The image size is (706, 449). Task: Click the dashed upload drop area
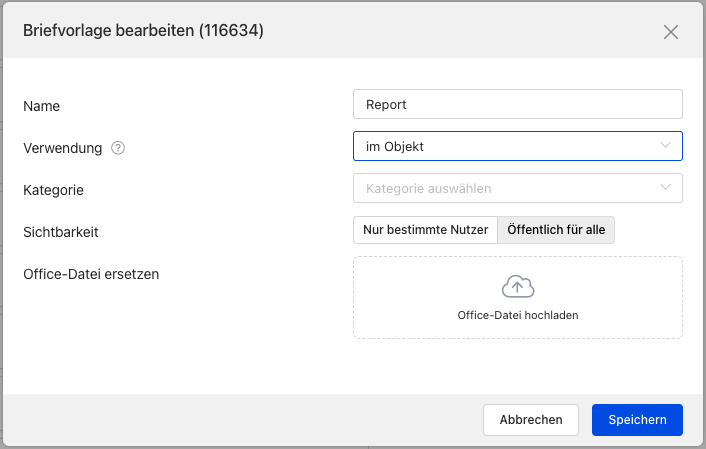click(518, 298)
